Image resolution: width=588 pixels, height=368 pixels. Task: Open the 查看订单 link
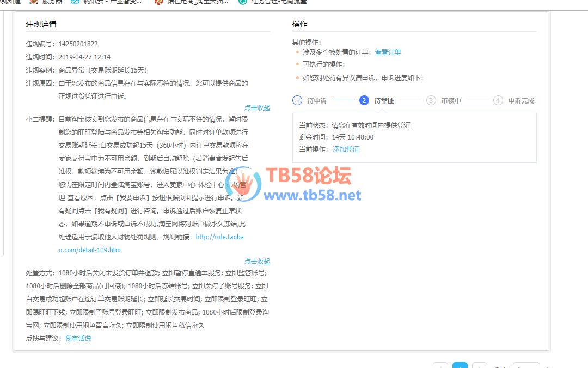click(x=388, y=52)
